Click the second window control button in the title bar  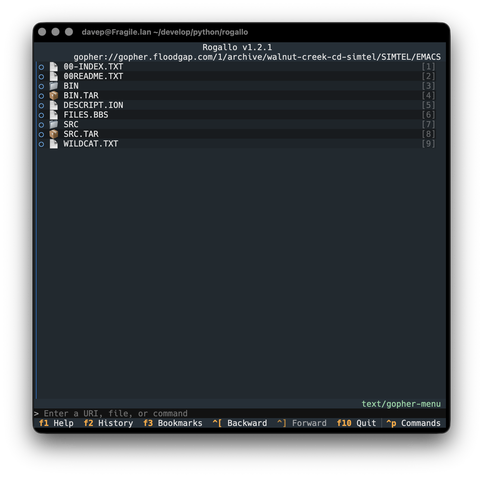point(55,32)
